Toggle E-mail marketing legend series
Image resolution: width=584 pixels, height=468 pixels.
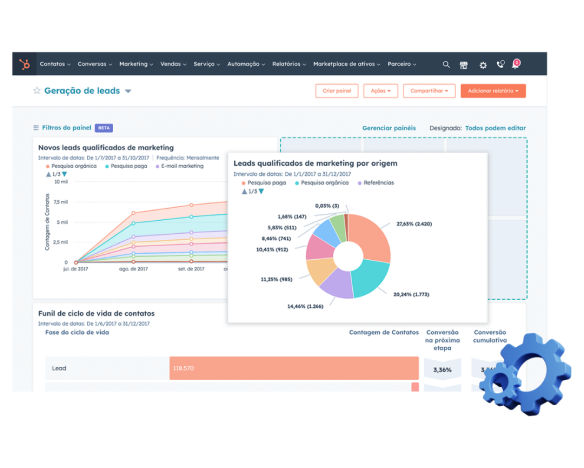(x=180, y=166)
